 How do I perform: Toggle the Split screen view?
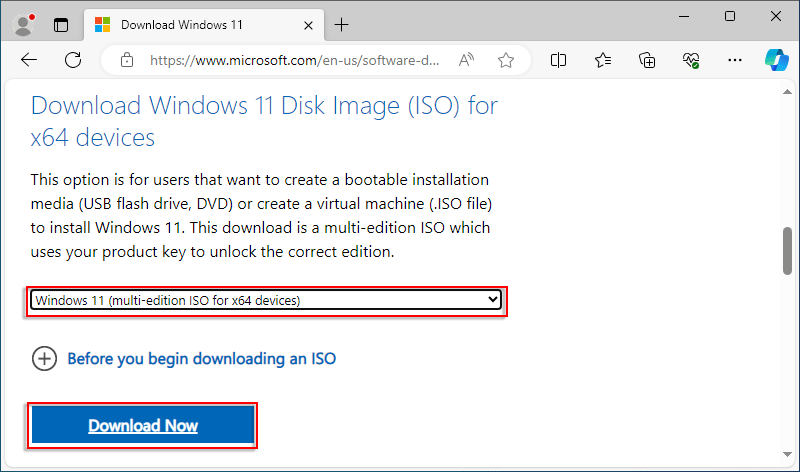tap(558, 60)
